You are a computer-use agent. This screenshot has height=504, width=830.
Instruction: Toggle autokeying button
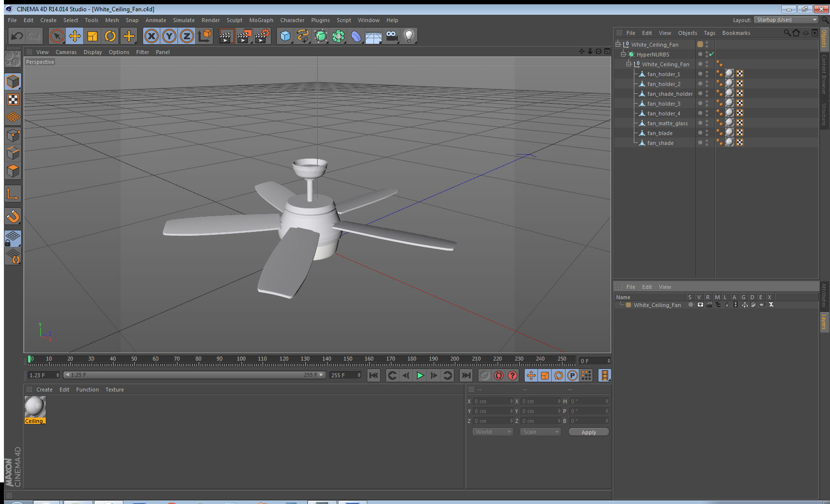click(x=499, y=375)
